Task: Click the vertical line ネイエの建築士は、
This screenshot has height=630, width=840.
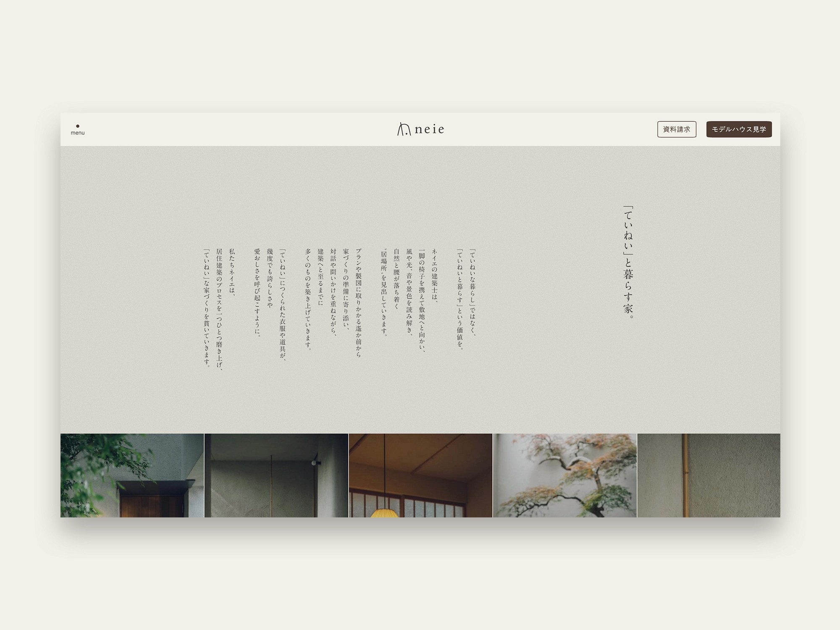Action: [435, 275]
